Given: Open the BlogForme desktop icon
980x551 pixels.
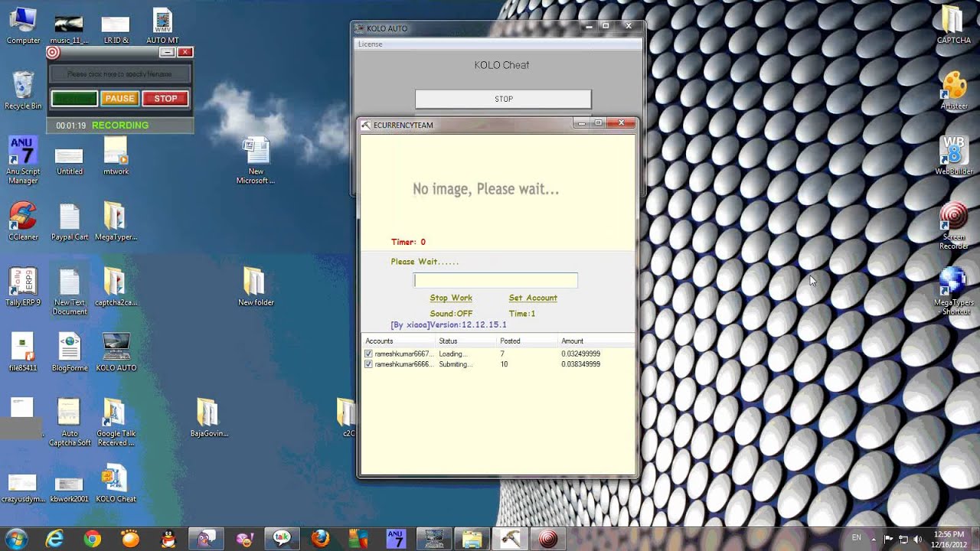Looking at the screenshot, I should 70,352.
